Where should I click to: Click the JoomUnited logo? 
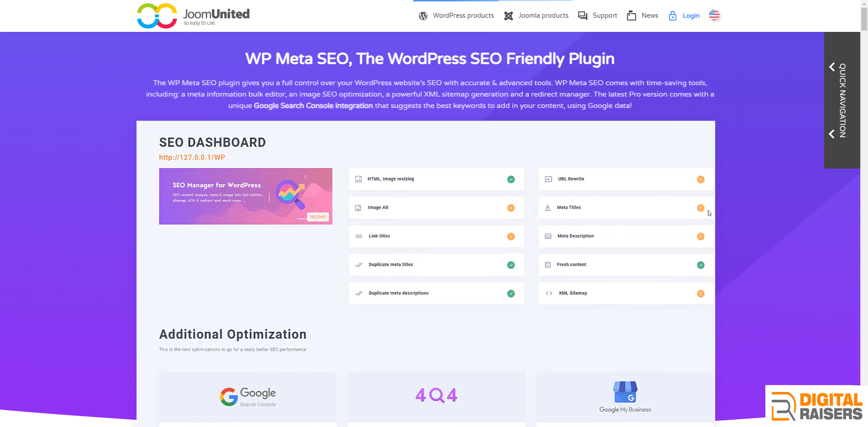(x=193, y=16)
